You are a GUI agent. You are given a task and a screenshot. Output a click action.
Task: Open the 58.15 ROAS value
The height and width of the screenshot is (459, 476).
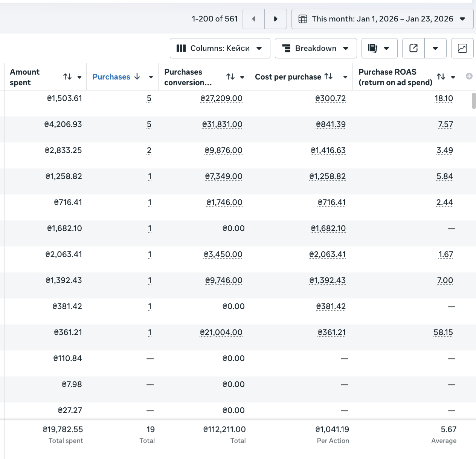point(443,333)
